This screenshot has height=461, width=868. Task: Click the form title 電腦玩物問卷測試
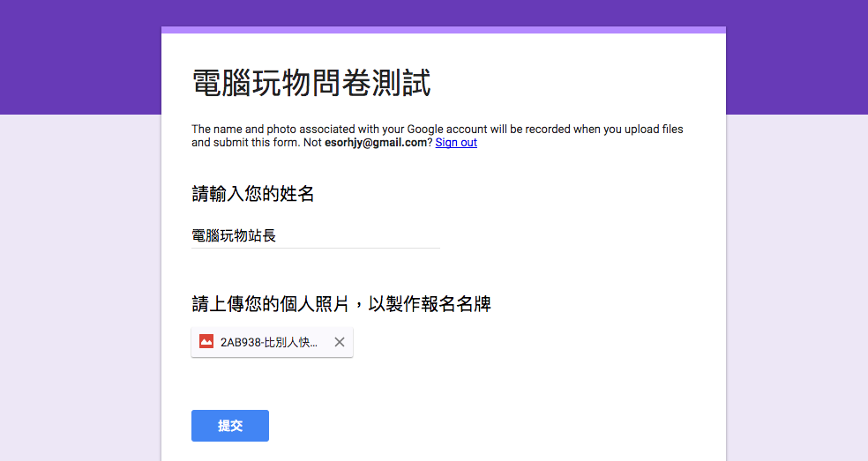311,83
